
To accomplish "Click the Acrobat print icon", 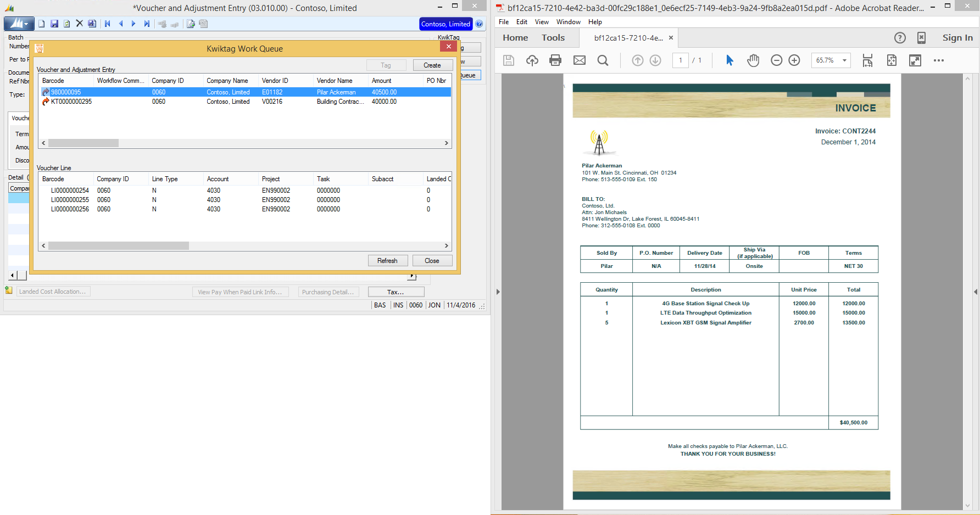I will click(555, 60).
